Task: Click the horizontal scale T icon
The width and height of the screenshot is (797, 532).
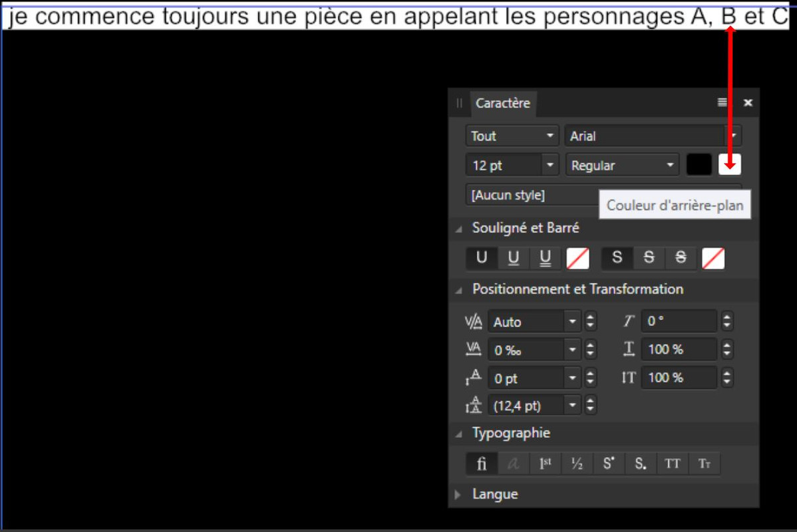Action: pos(629,349)
